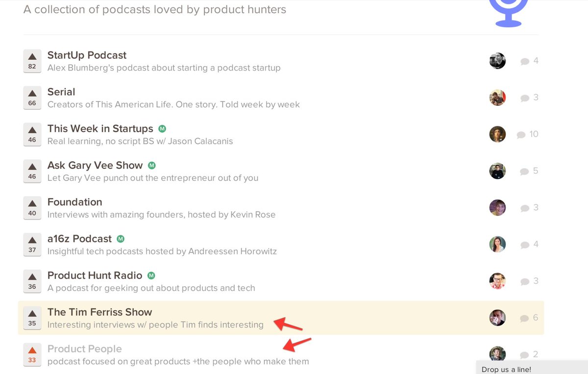Click the maker badge beside a16z Podcast
The width and height of the screenshot is (588, 374).
(x=121, y=239)
